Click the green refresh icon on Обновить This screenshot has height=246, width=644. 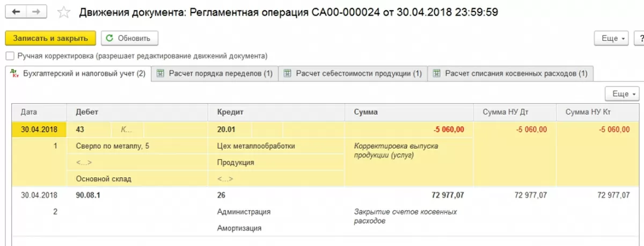tap(110, 38)
